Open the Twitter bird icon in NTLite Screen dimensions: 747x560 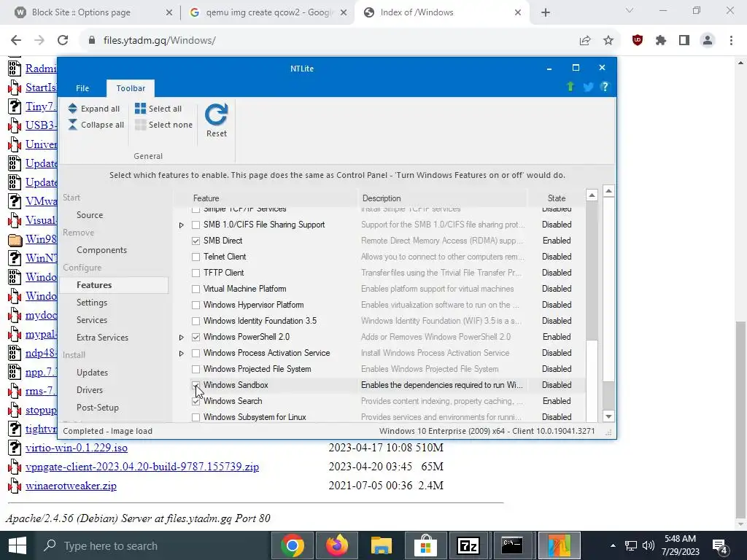coord(588,87)
